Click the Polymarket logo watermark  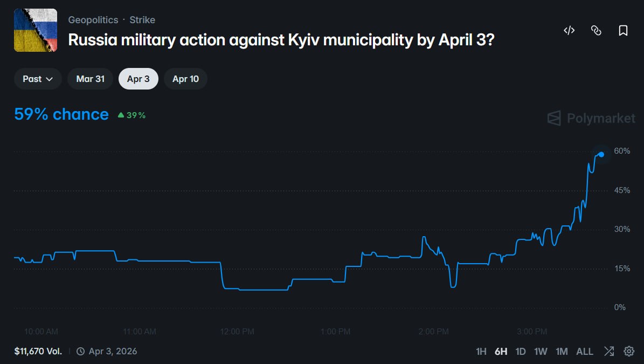[x=591, y=118]
